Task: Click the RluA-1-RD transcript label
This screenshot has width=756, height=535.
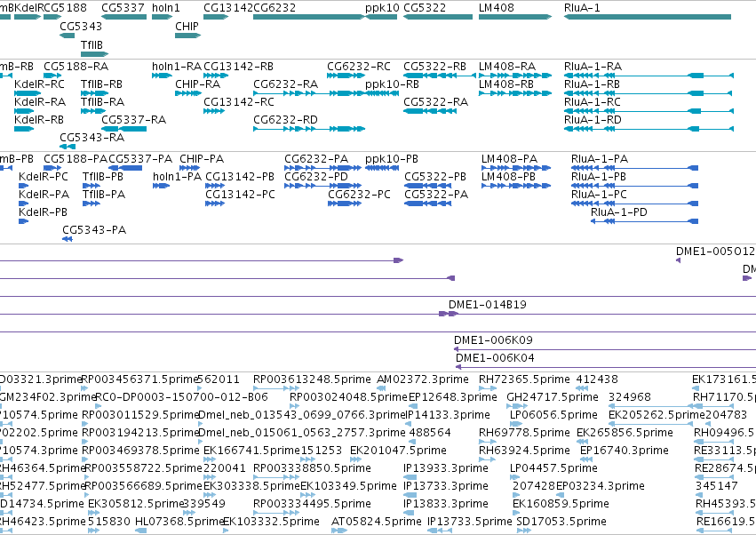Action: [593, 120]
